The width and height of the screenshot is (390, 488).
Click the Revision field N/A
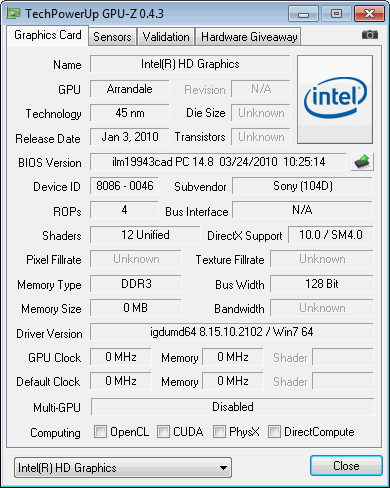(x=261, y=89)
